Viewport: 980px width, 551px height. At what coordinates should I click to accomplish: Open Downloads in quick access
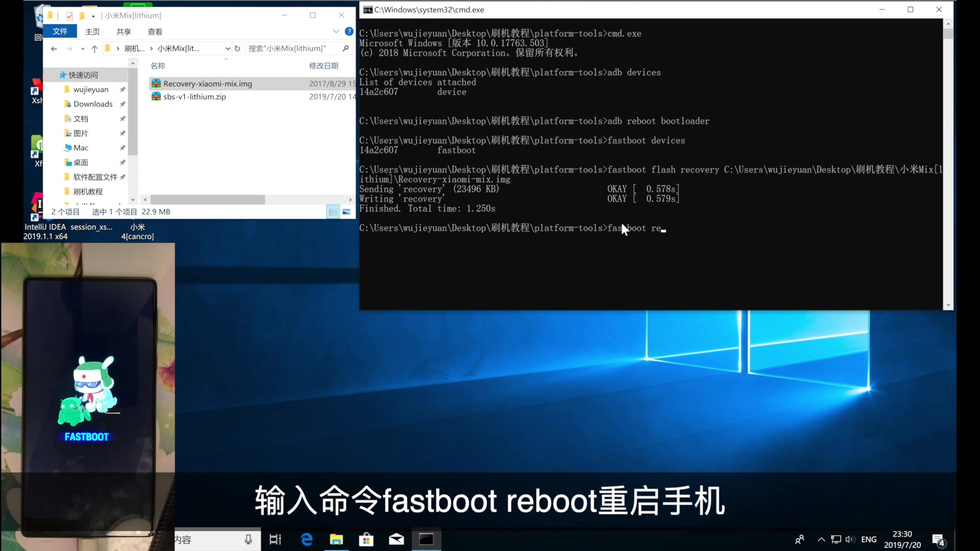(x=93, y=104)
